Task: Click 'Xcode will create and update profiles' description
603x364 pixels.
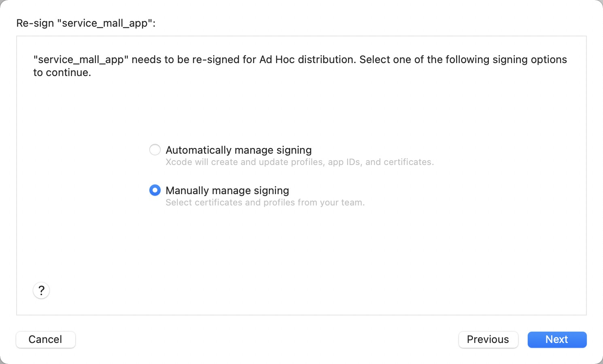Action: pos(299,162)
